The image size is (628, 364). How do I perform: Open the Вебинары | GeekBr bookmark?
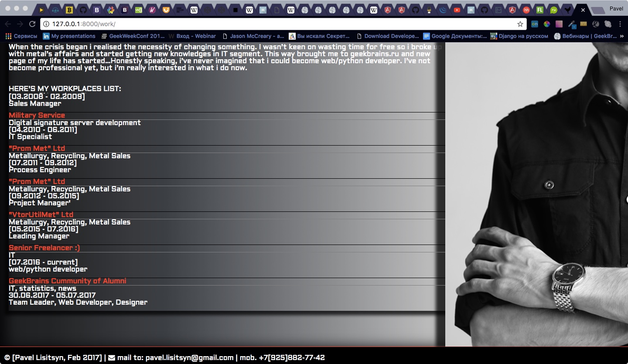[x=585, y=36]
